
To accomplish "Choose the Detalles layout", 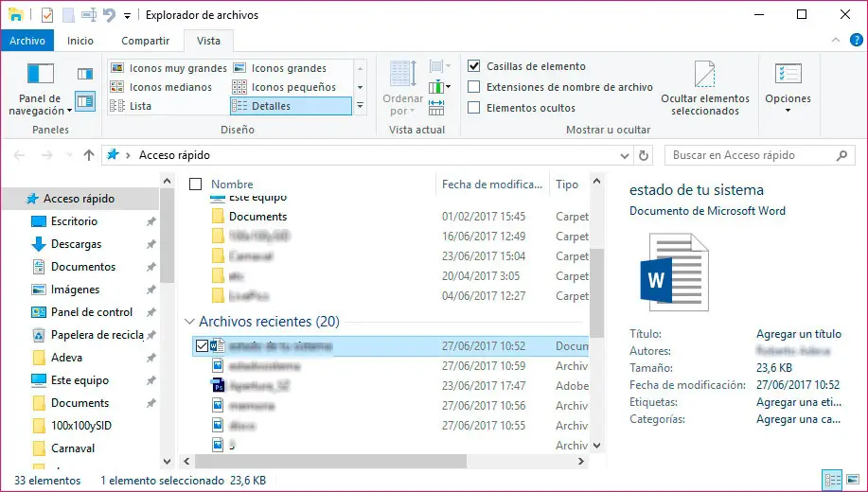I will coord(291,106).
